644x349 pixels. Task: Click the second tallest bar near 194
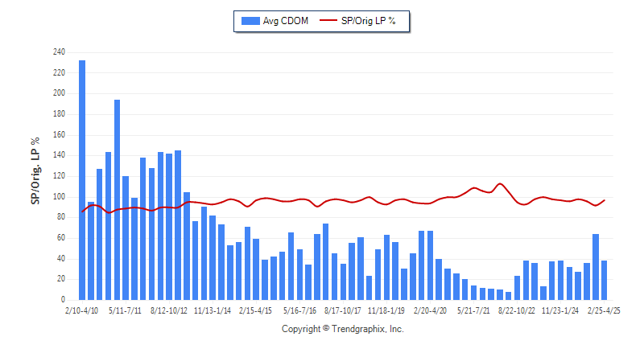point(117,199)
